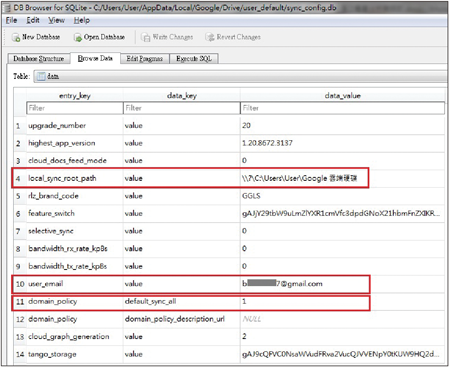
Task: Click the Google Drive path value cell
Action: 342,178
